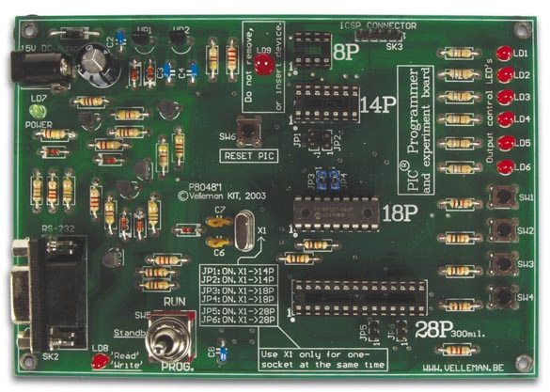Click the X1 crystal oscillator can

(244, 231)
